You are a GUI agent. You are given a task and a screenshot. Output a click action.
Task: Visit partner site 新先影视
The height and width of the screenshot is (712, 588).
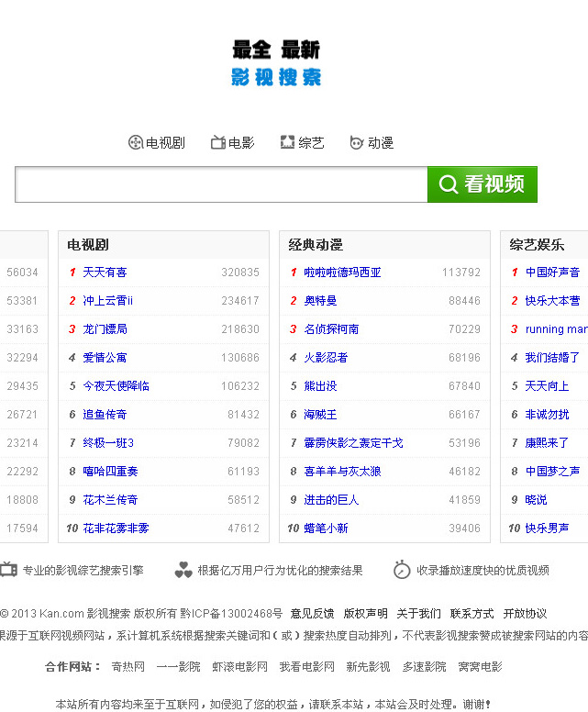coord(368,667)
